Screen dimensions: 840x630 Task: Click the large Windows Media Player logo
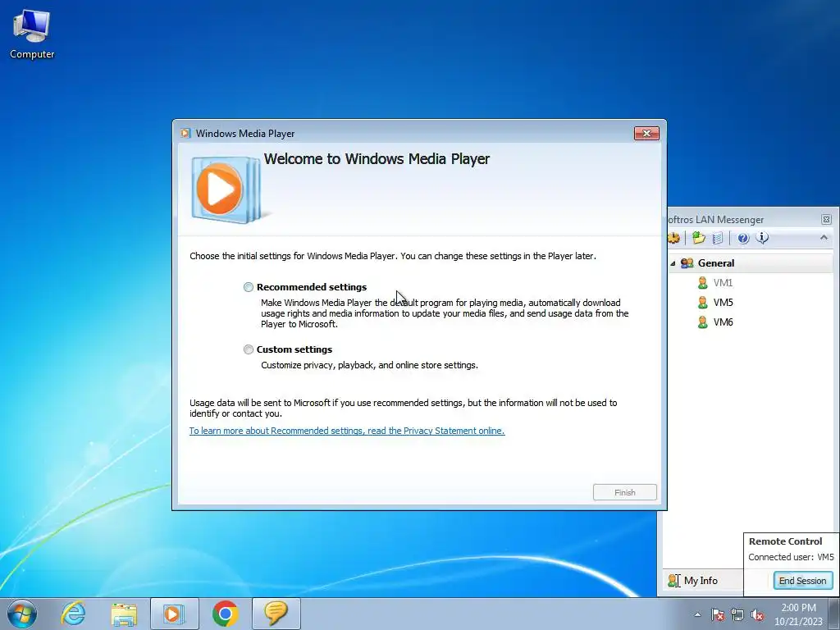tap(227, 189)
